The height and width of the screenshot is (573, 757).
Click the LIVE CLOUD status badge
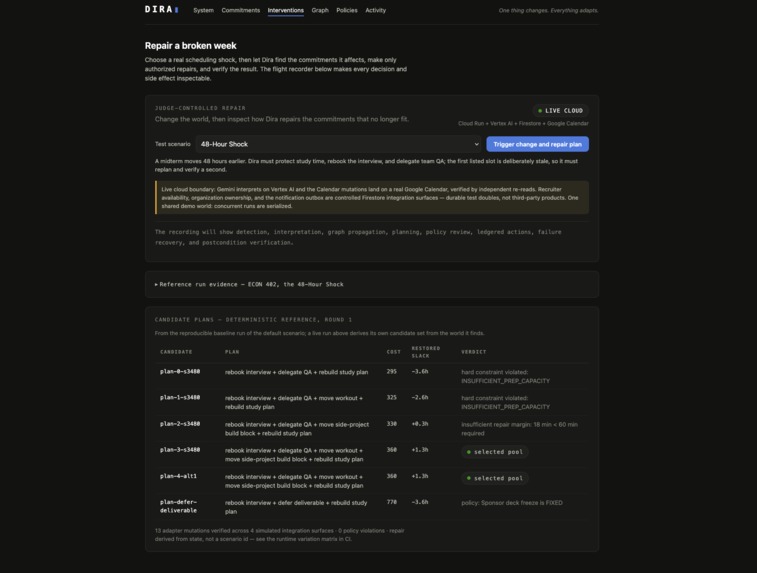pyautogui.click(x=561, y=111)
